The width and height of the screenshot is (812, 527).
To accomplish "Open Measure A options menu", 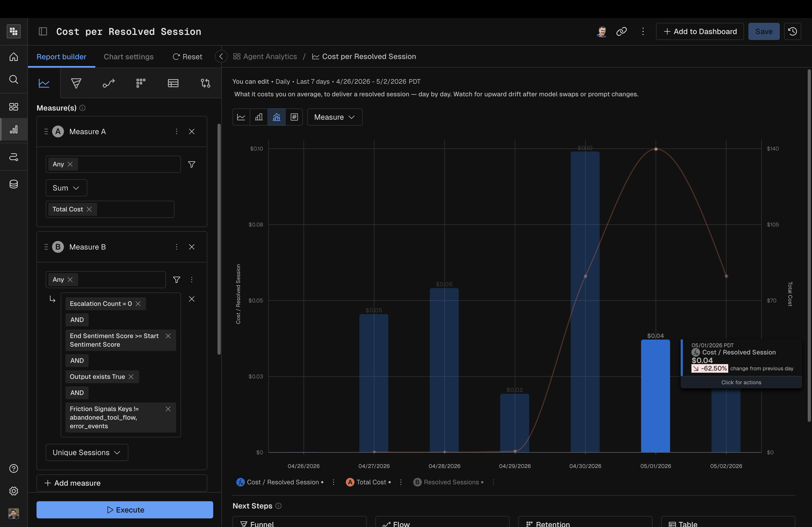I will (176, 131).
